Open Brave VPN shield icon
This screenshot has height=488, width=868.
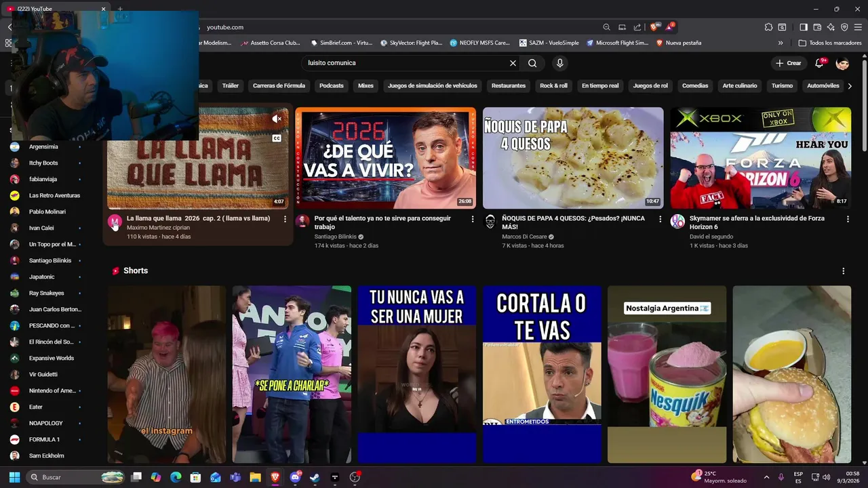[844, 27]
